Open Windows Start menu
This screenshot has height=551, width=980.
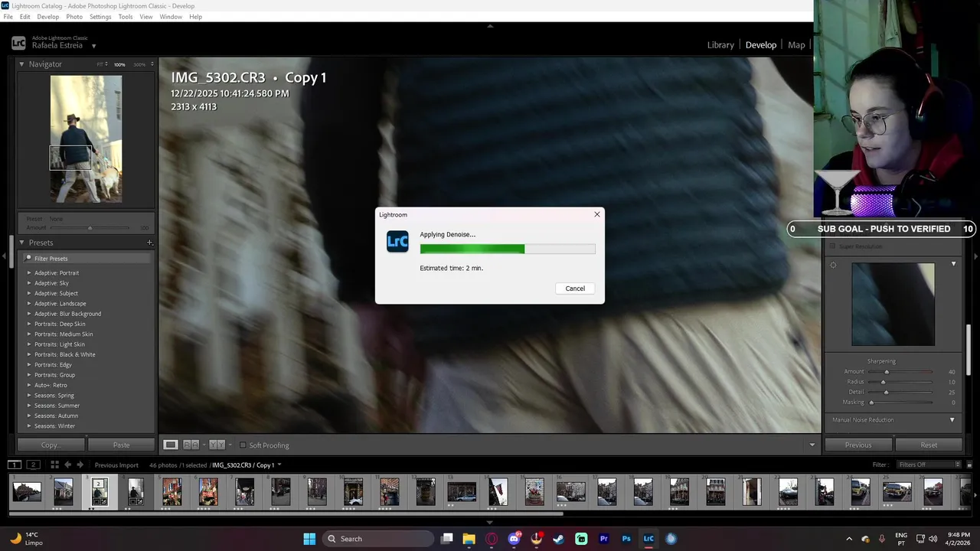click(309, 539)
